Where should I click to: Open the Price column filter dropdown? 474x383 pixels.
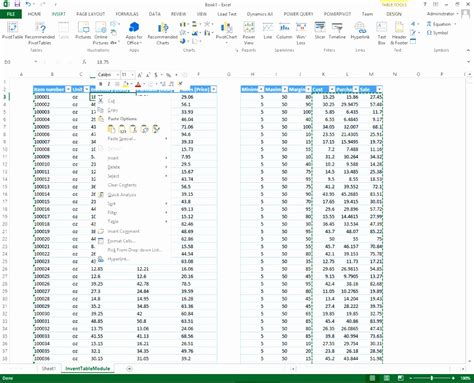point(214,89)
